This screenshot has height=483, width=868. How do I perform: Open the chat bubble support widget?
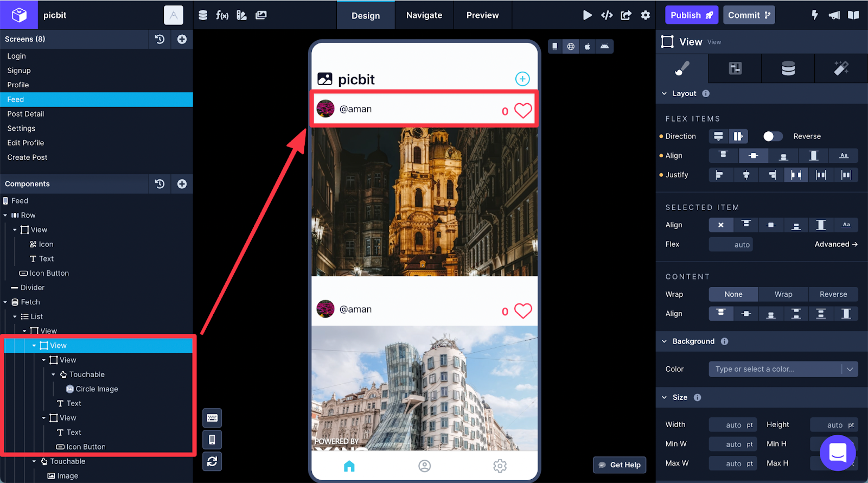click(x=837, y=453)
